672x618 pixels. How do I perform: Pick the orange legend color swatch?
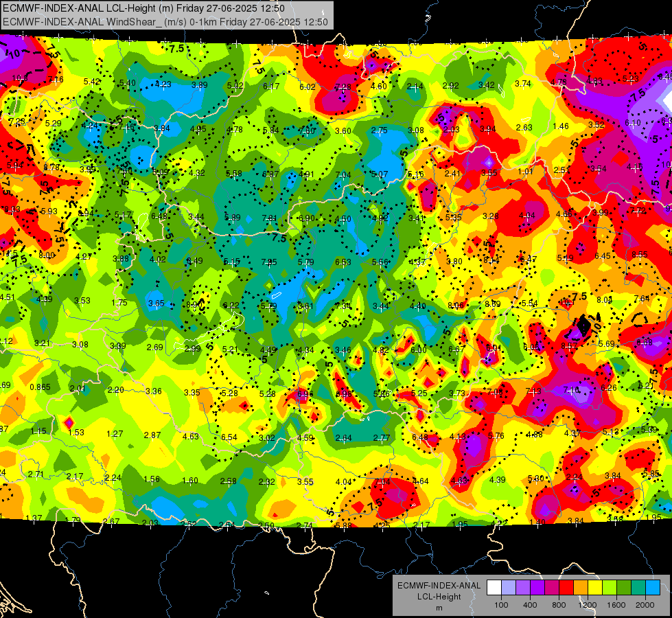[580, 588]
